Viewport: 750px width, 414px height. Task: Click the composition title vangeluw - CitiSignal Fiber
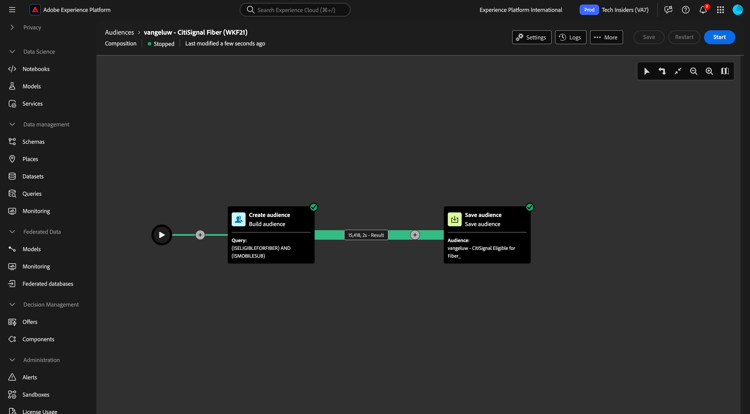click(196, 33)
